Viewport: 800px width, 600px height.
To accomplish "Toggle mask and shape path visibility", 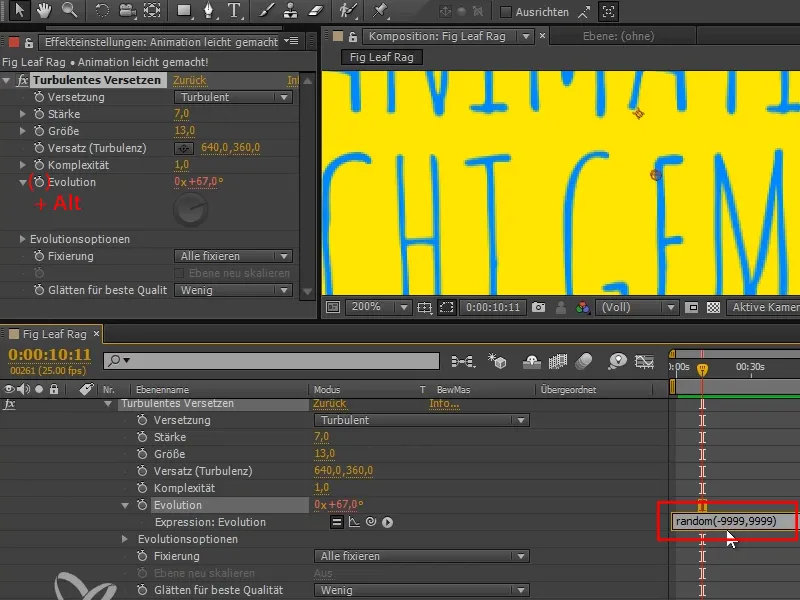I will (446, 307).
